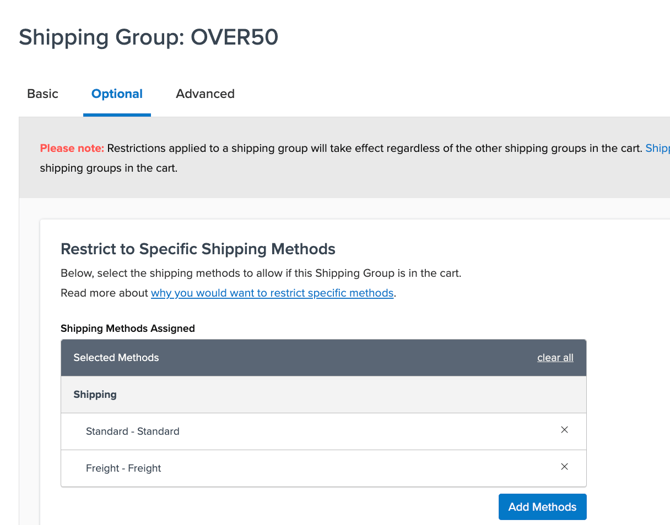Click the 'clear all' link
The width and height of the screenshot is (670, 525).
pos(555,358)
